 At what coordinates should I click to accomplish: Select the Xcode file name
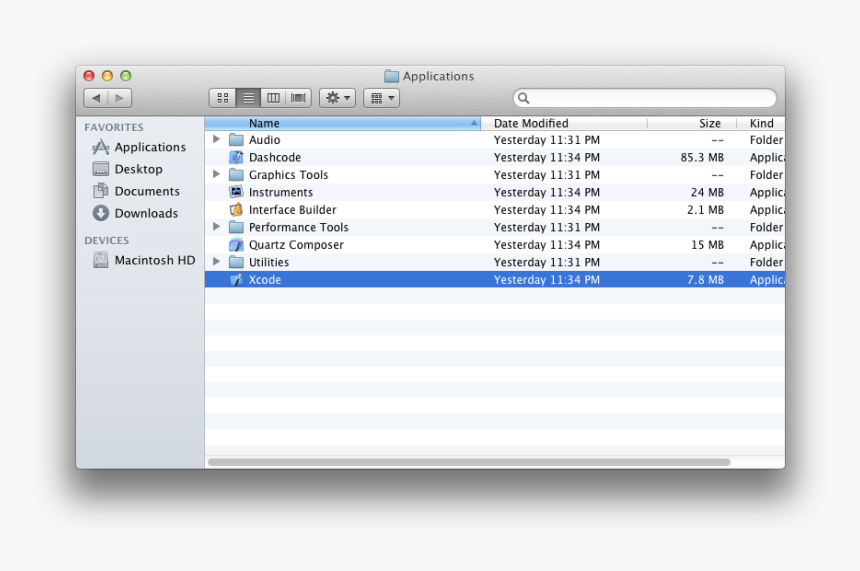pyautogui.click(x=265, y=280)
